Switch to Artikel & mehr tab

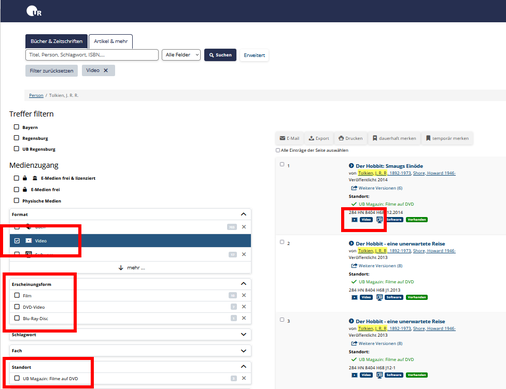(111, 41)
